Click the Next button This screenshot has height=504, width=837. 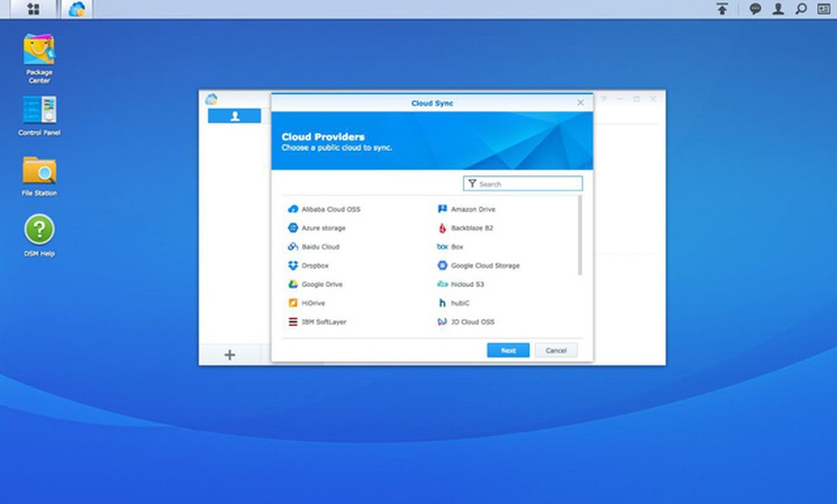coord(508,351)
